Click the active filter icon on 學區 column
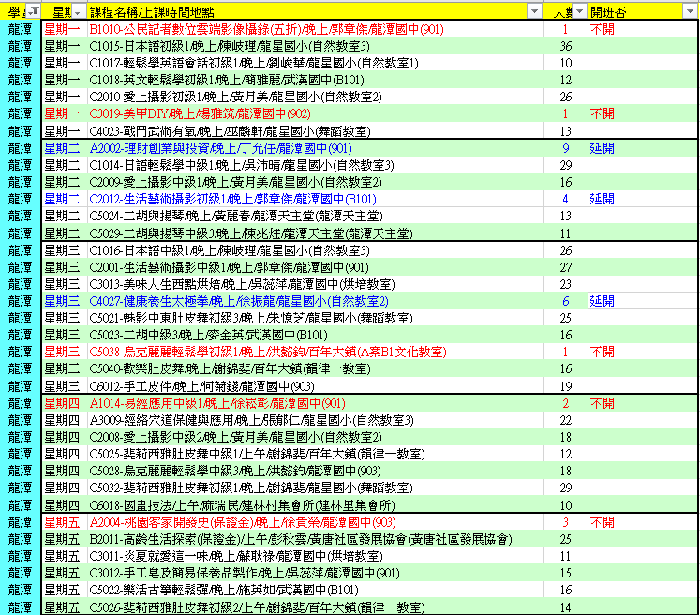 click(x=33, y=10)
